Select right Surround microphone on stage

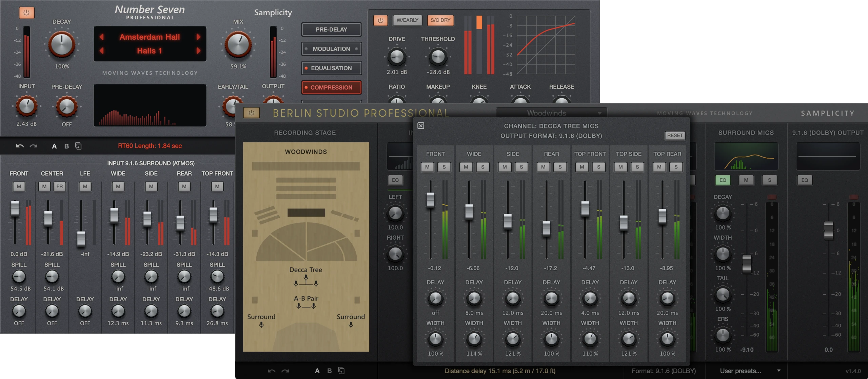pyautogui.click(x=351, y=324)
